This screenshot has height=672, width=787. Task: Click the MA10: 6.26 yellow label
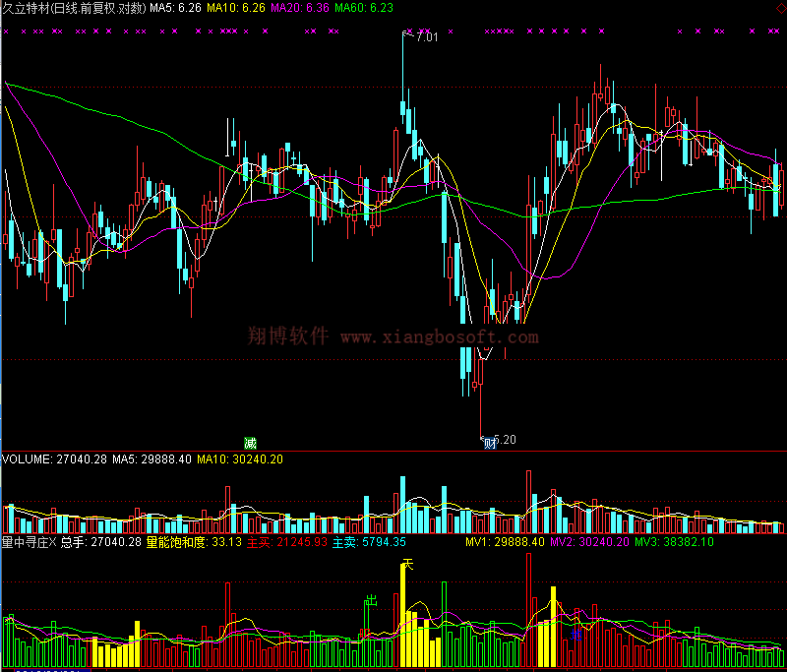(x=236, y=8)
